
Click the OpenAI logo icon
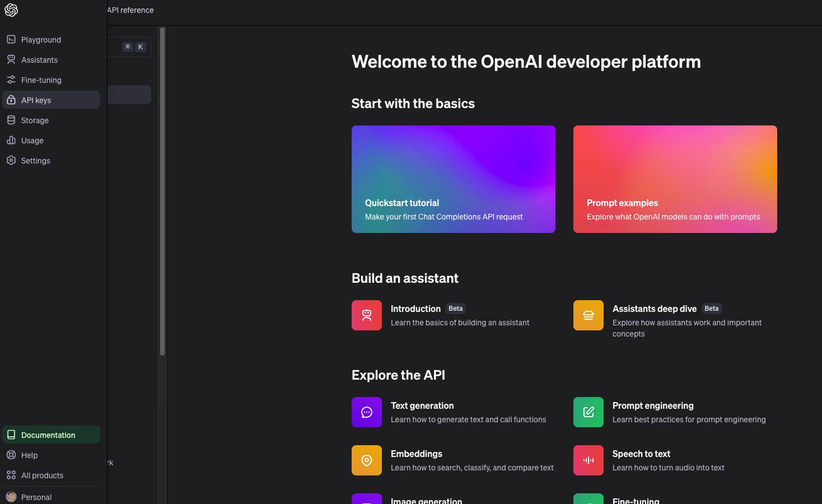click(11, 10)
